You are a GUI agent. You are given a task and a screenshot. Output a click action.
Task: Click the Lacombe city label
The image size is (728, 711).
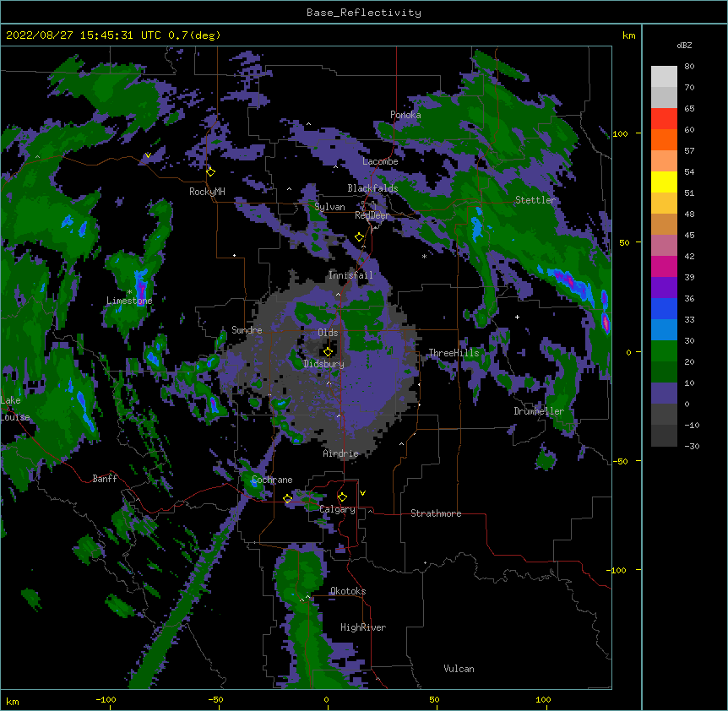[380, 161]
